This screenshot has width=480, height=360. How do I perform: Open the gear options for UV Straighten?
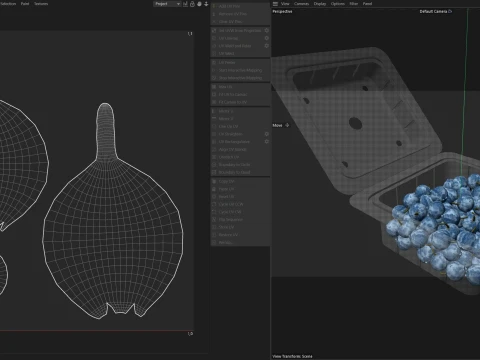(266, 134)
